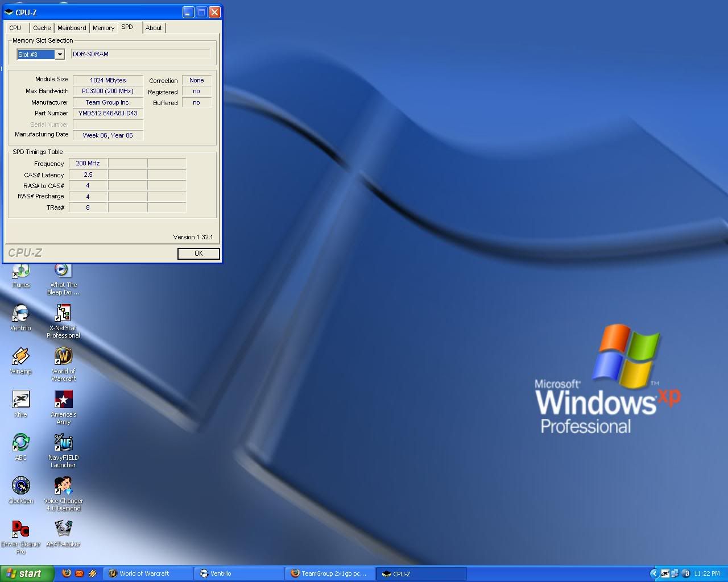Open the ClockGen desktop icon

coord(21,490)
